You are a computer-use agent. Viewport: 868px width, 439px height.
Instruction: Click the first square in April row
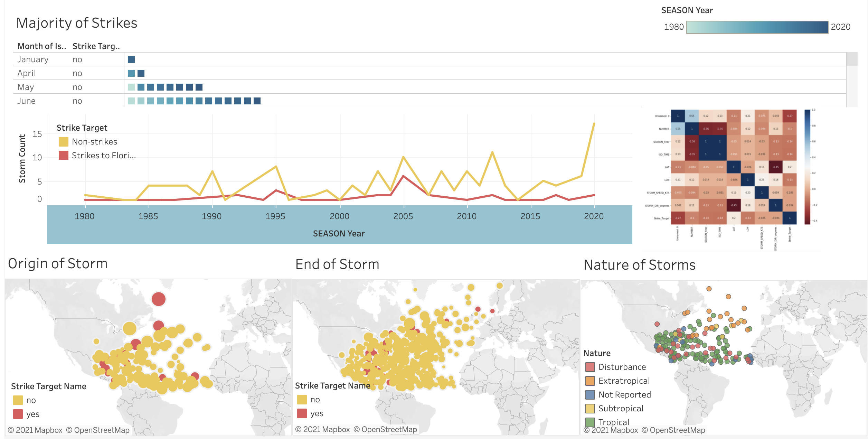pos(131,73)
